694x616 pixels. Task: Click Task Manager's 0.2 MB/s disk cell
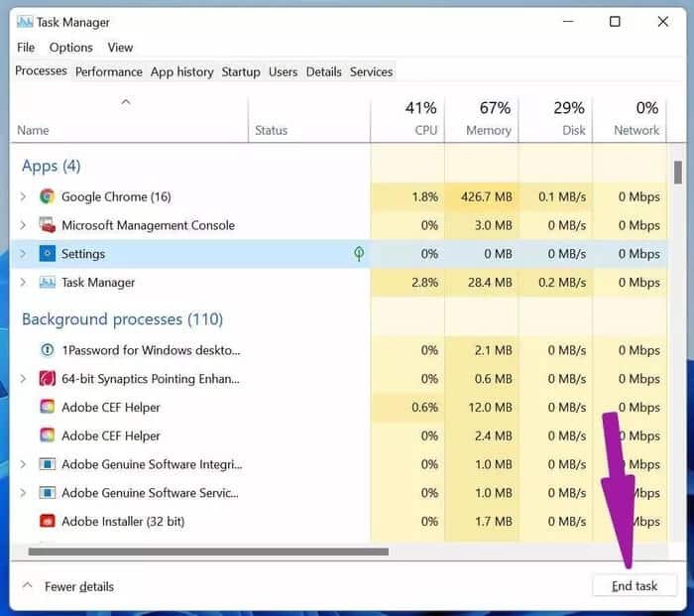(555, 283)
